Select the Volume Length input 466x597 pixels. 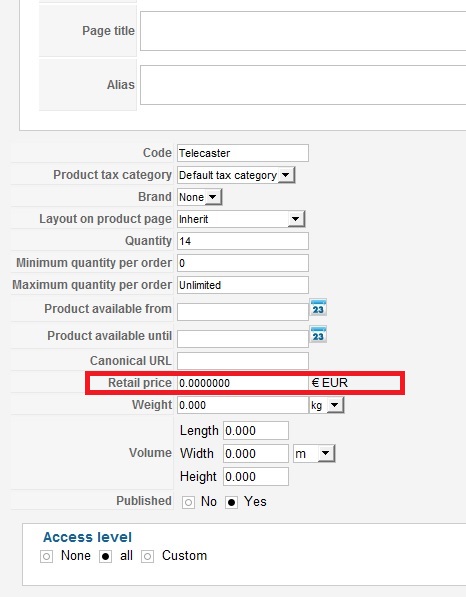pos(256,431)
